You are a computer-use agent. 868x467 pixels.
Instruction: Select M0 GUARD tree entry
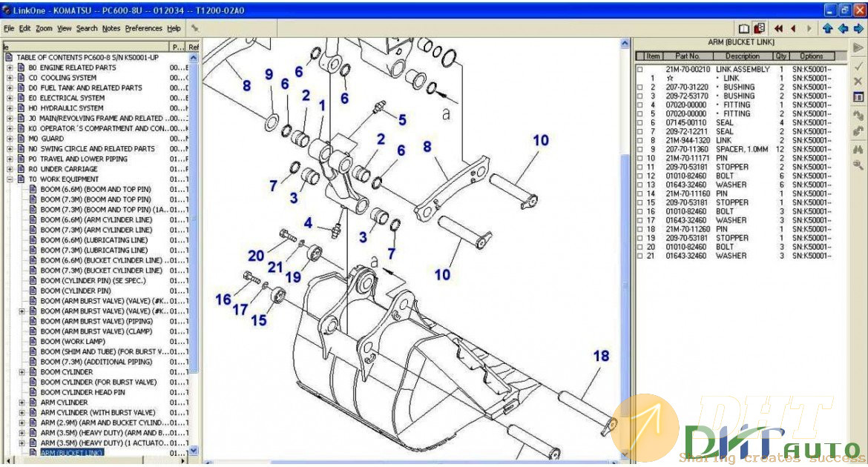point(46,139)
